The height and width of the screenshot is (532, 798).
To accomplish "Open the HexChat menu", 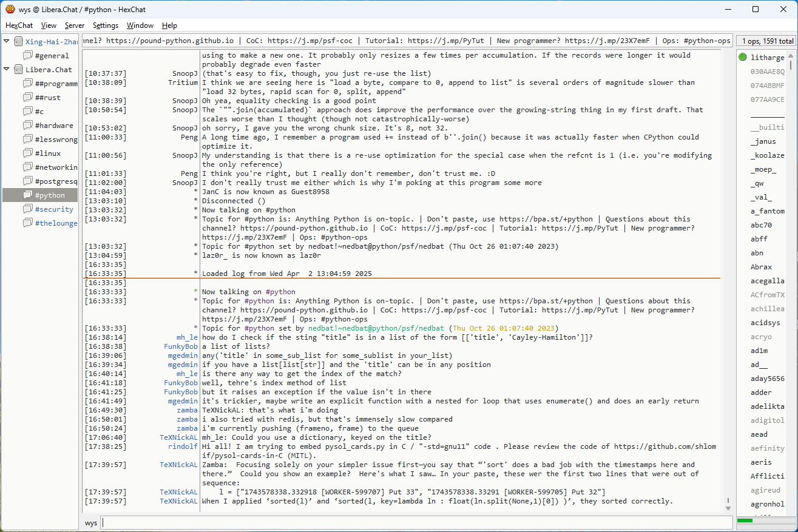I will [x=19, y=25].
